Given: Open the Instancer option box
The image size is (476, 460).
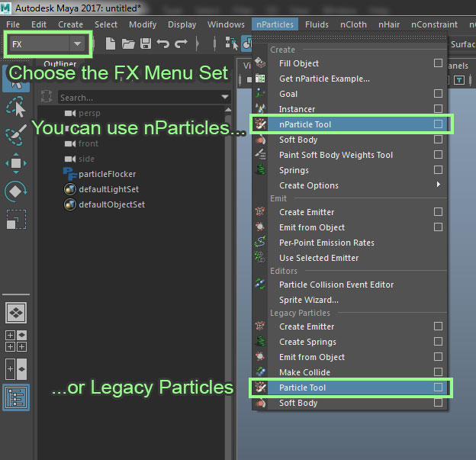Looking at the screenshot, I should (438, 108).
